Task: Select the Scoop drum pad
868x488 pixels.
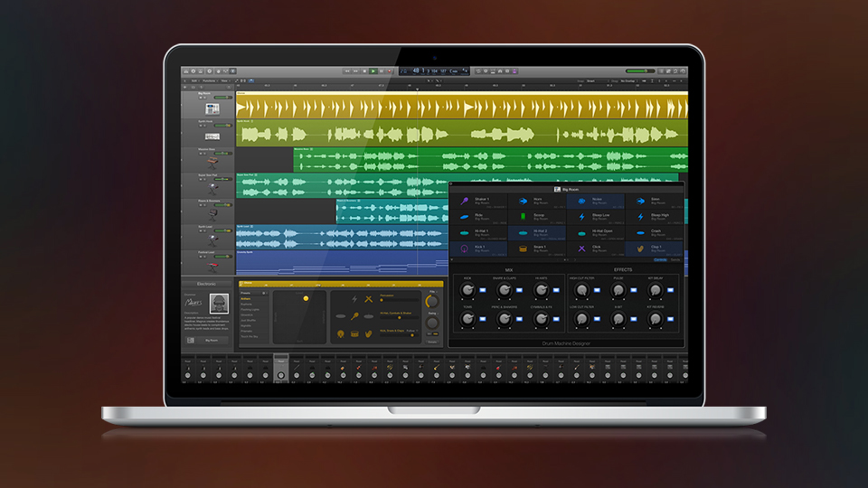Action: click(x=537, y=218)
